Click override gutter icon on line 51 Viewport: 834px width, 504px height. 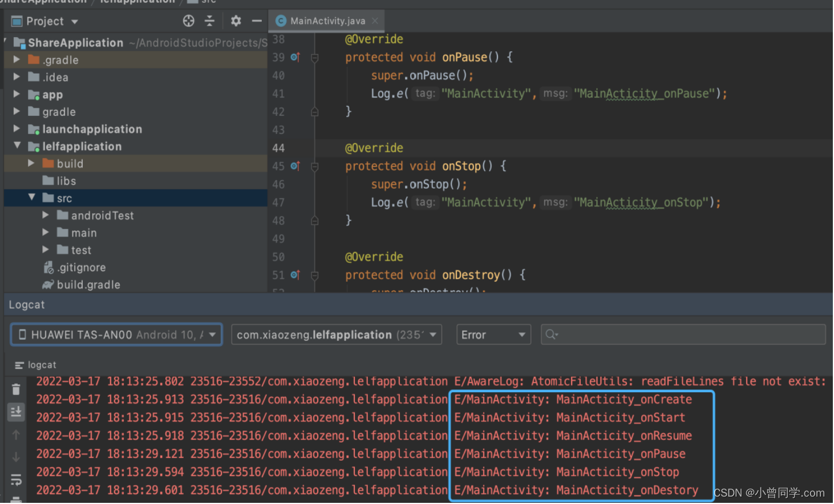(x=295, y=275)
